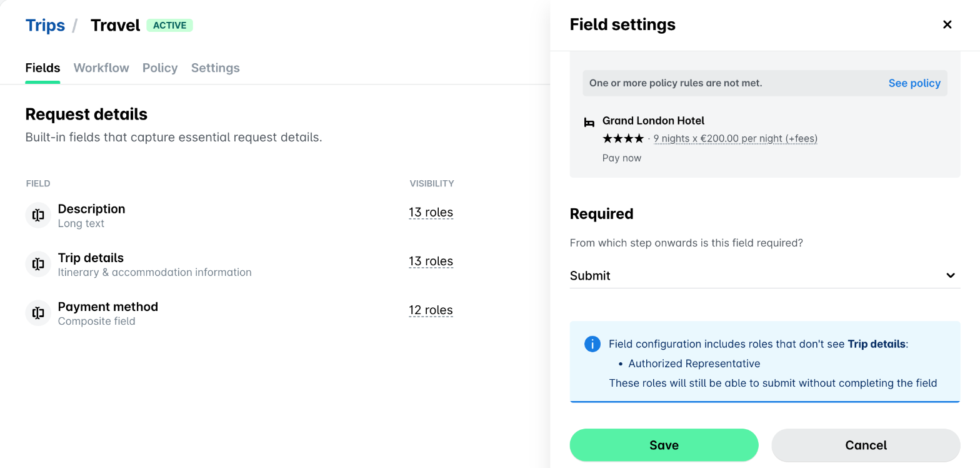980x468 pixels.
Task: Click the ACTIVE status badge
Action: point(170,26)
